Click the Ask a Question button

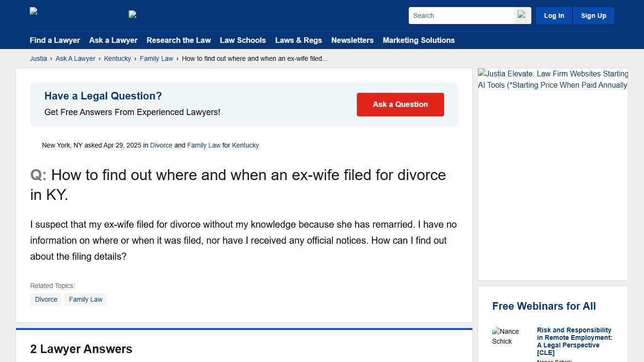pos(400,104)
